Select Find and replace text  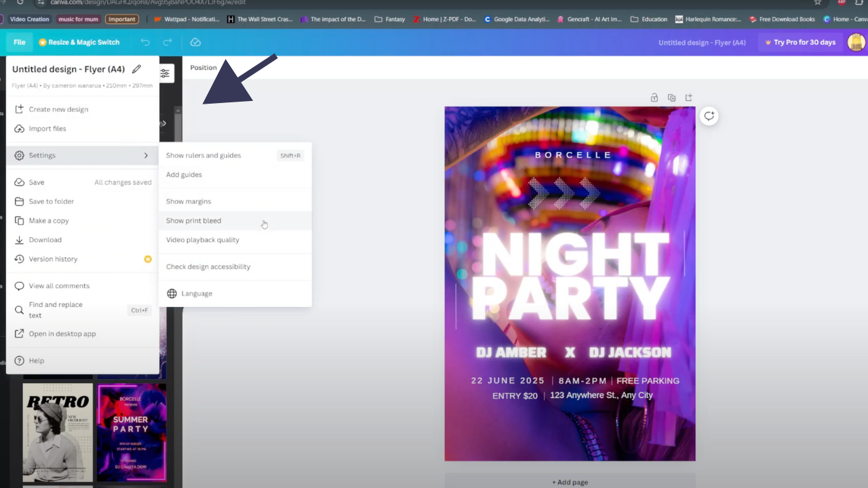pos(83,310)
